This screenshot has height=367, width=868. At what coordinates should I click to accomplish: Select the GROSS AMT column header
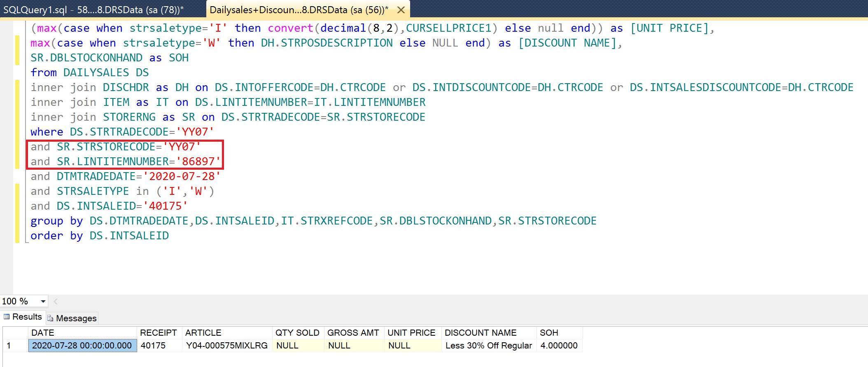point(354,333)
